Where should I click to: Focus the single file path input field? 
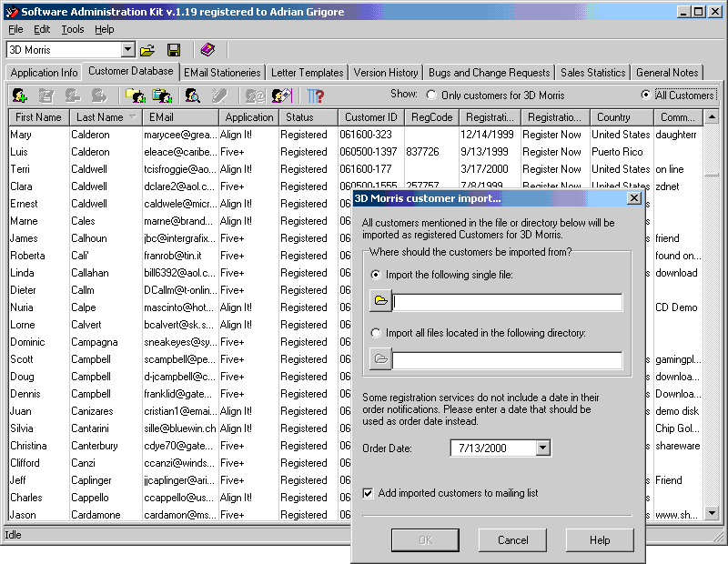point(507,302)
